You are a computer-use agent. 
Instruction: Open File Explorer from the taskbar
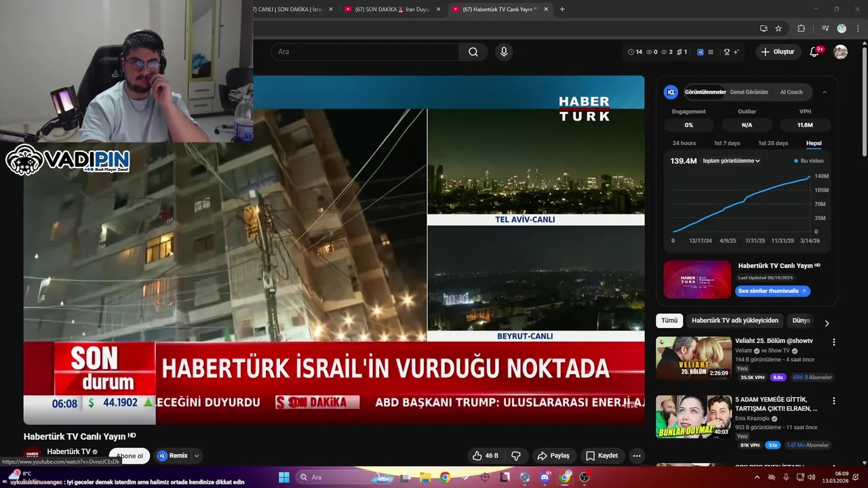click(x=425, y=477)
